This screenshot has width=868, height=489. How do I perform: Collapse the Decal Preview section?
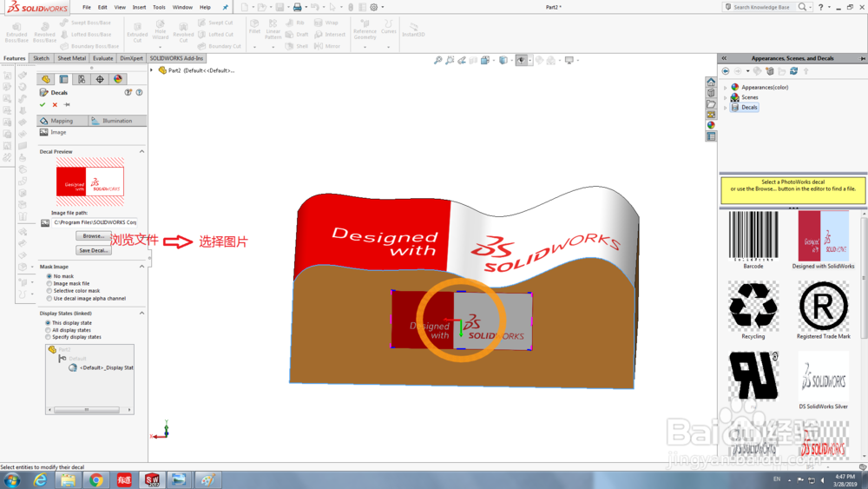(141, 151)
